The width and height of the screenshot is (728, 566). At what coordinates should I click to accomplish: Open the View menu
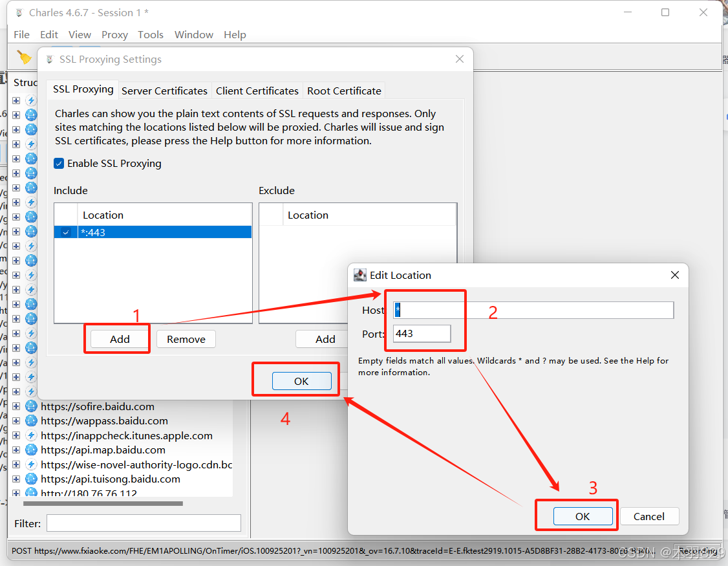pos(80,35)
